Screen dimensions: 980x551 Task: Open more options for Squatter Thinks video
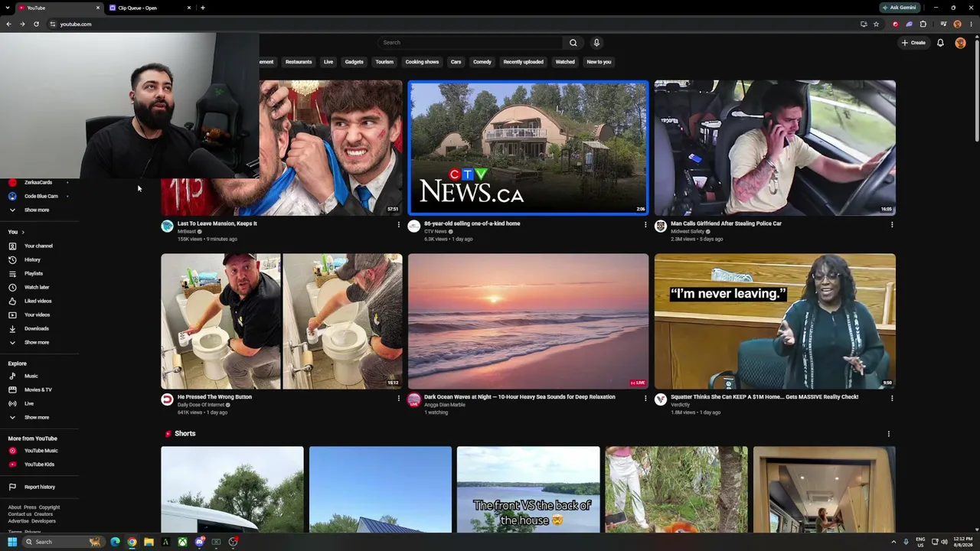click(891, 398)
